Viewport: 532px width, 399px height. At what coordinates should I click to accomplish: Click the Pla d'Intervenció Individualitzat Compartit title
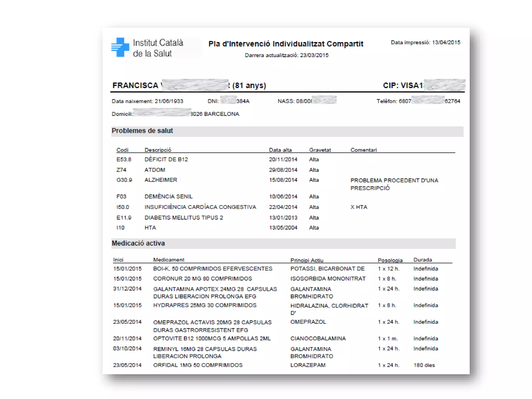(285, 44)
